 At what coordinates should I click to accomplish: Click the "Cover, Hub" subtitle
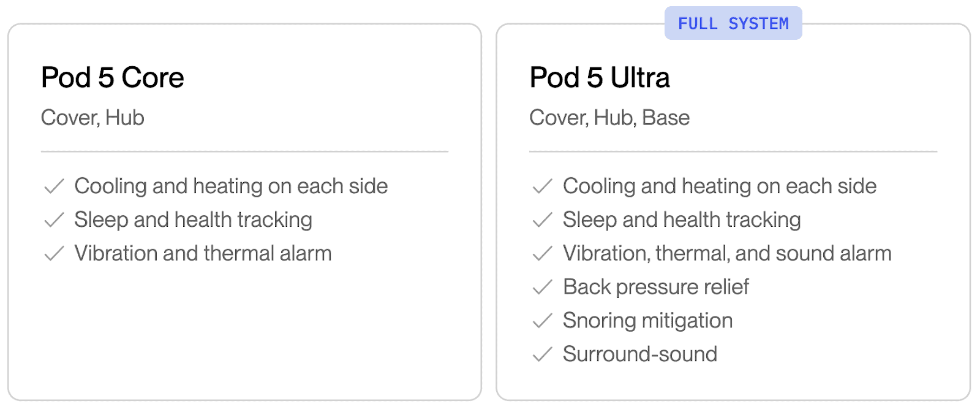(x=92, y=118)
